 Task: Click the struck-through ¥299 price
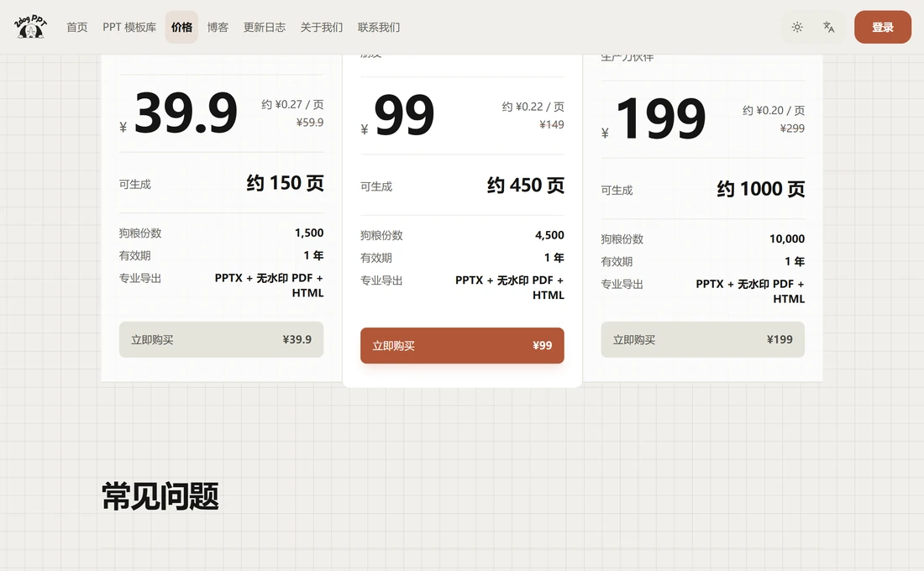[x=792, y=128]
